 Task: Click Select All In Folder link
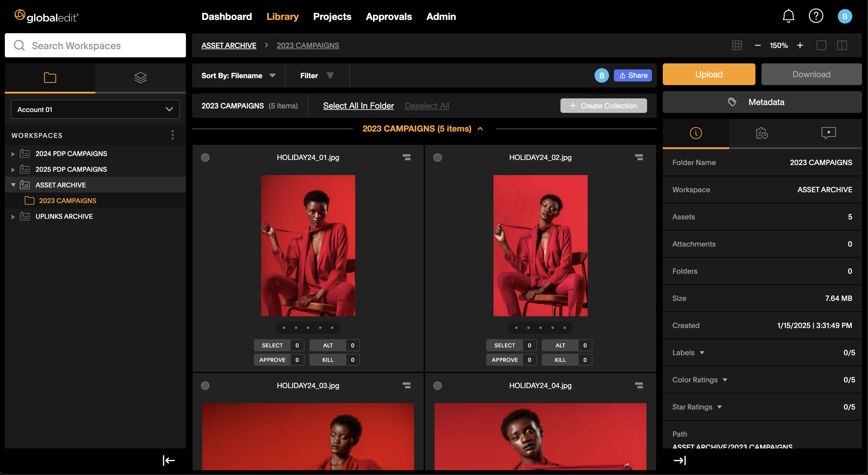[x=358, y=106]
